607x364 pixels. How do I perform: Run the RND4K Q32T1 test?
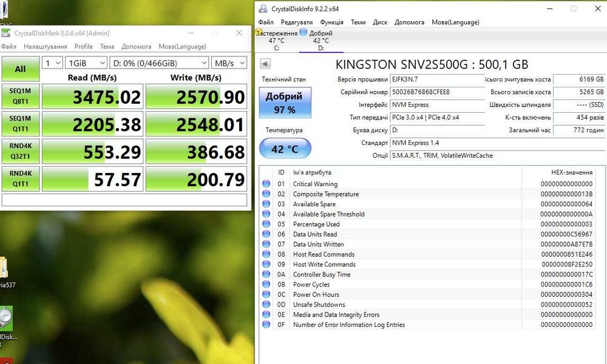tap(21, 151)
